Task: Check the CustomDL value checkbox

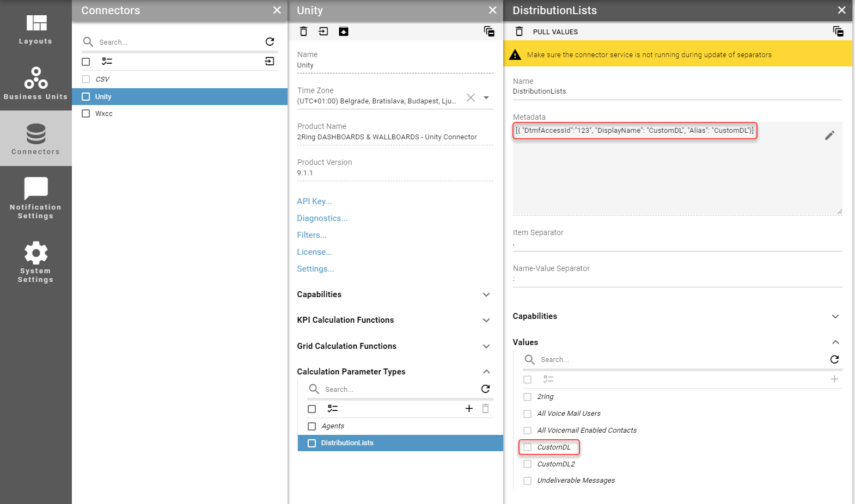Action: point(527,447)
